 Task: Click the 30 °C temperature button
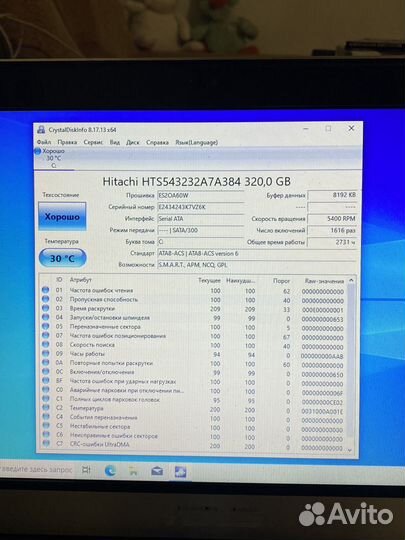coord(62,258)
